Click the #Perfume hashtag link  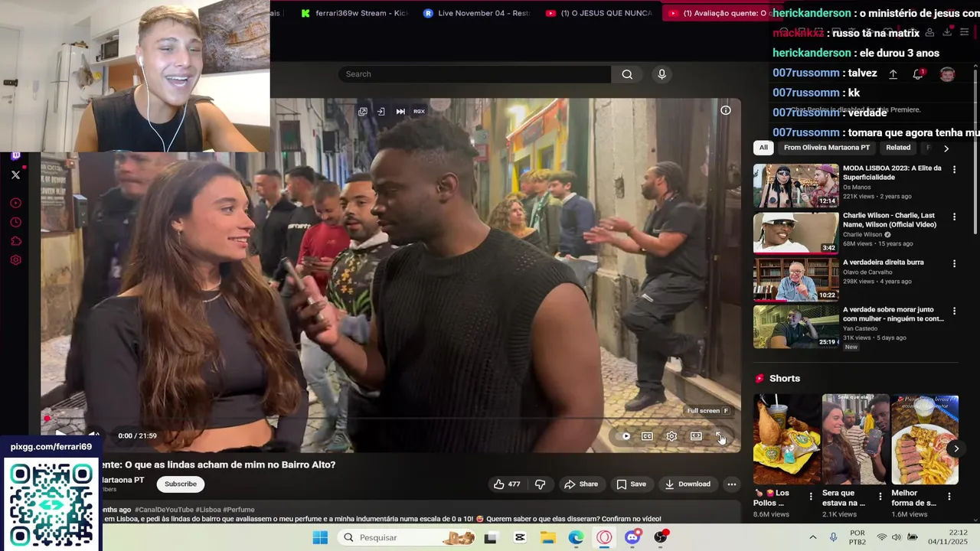pyautogui.click(x=240, y=510)
